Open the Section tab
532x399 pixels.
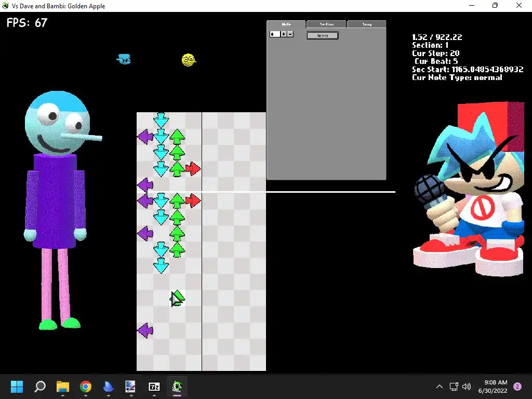[x=326, y=24]
